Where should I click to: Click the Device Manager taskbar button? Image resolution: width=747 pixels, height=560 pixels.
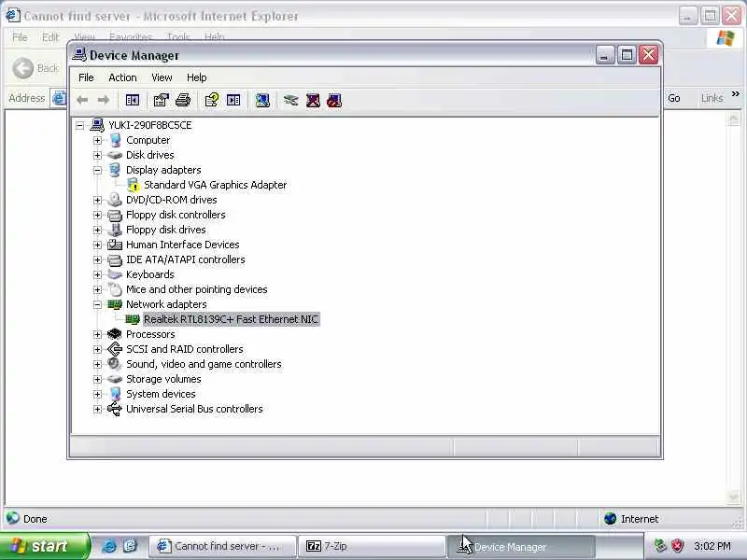521,547
